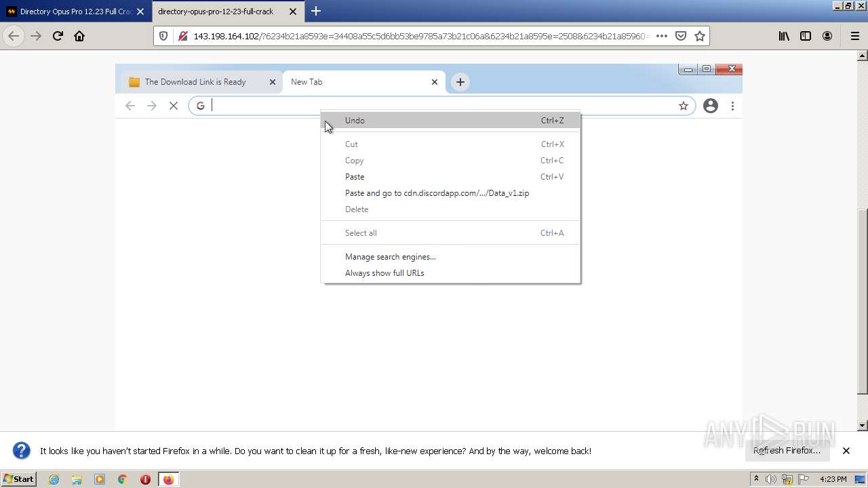Click embedded Chrome back arrow
868x488 pixels.
[x=130, y=106]
